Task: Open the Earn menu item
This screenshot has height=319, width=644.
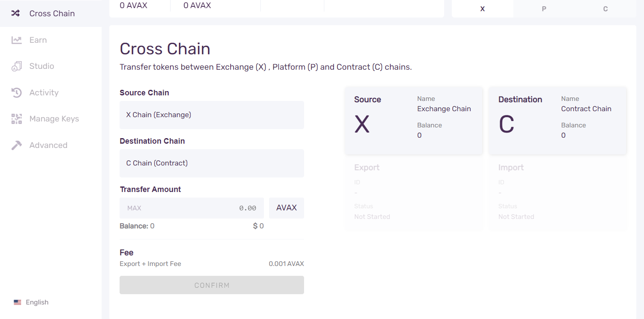Action: tap(38, 40)
